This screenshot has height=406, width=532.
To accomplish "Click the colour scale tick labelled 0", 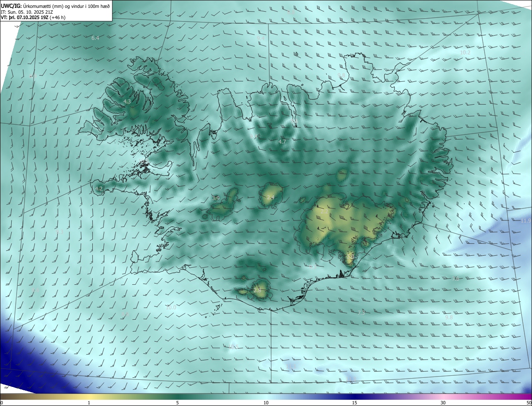I will [2, 403].
